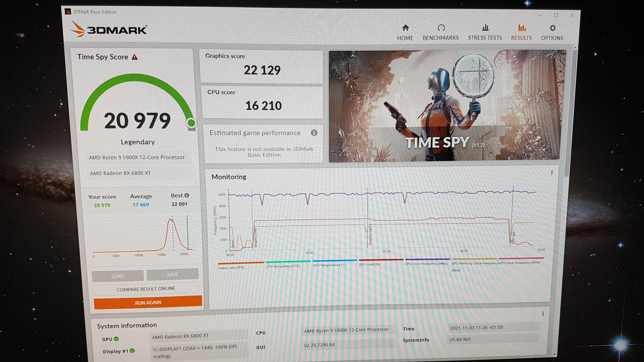
Task: Open the Home tab
Action: click(405, 33)
